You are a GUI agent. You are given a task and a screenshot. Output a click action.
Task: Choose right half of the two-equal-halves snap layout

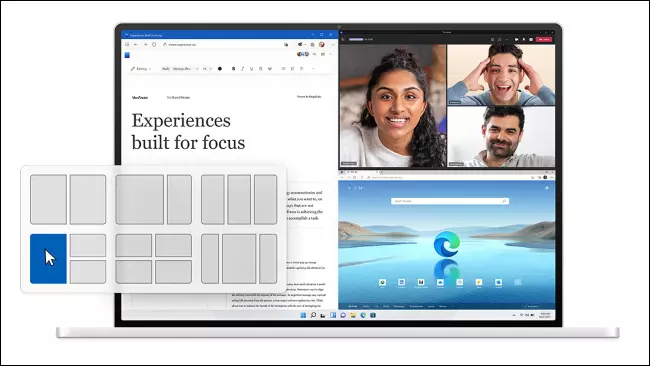pos(88,199)
